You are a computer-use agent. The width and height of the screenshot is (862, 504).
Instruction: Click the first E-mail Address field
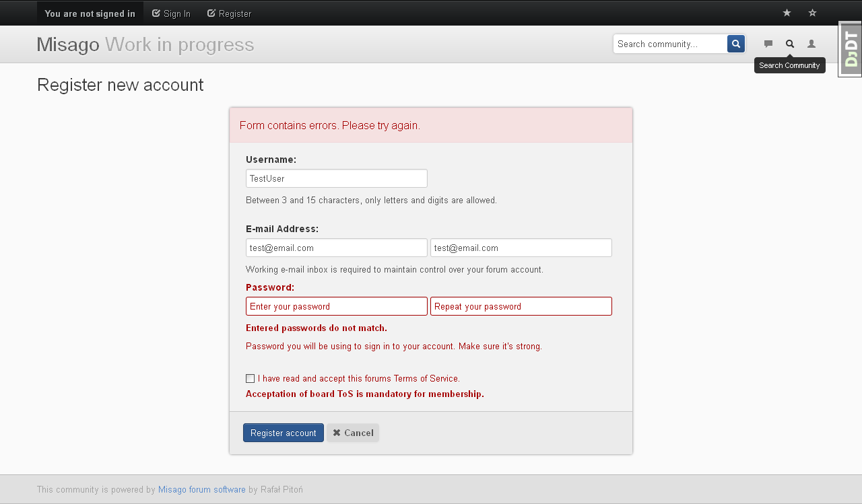(x=336, y=248)
